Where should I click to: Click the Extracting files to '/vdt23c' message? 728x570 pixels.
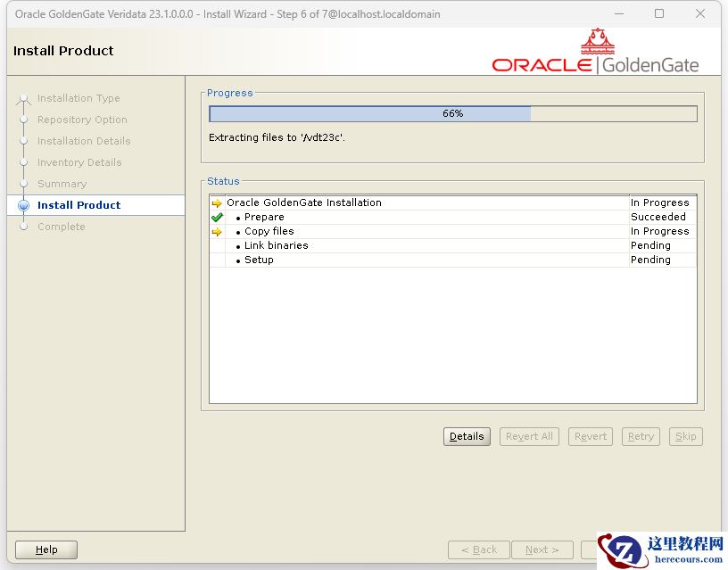(x=277, y=137)
